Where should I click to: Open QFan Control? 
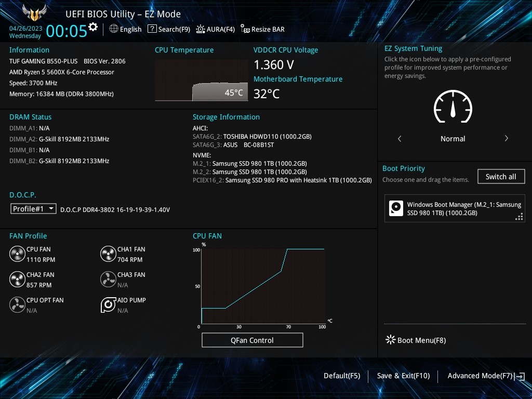point(252,340)
